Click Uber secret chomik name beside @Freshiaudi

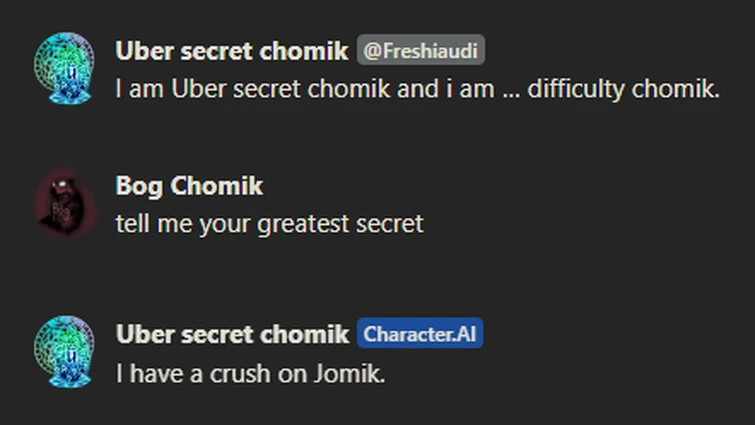click(x=232, y=51)
